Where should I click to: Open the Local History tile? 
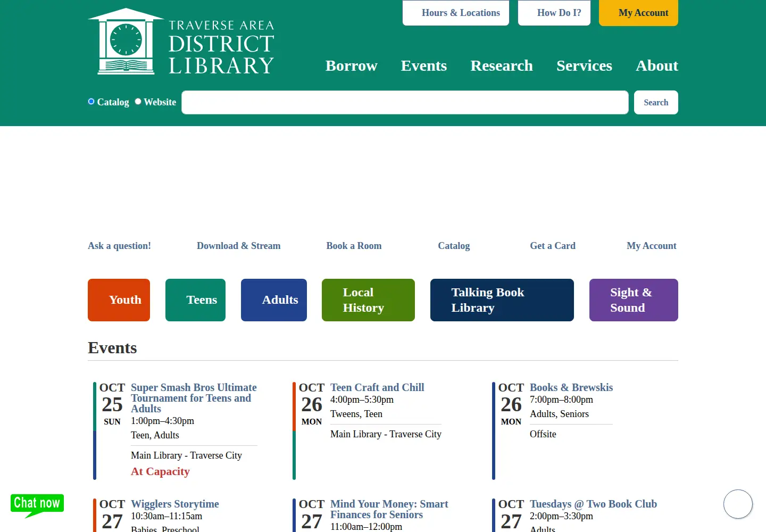point(368,300)
